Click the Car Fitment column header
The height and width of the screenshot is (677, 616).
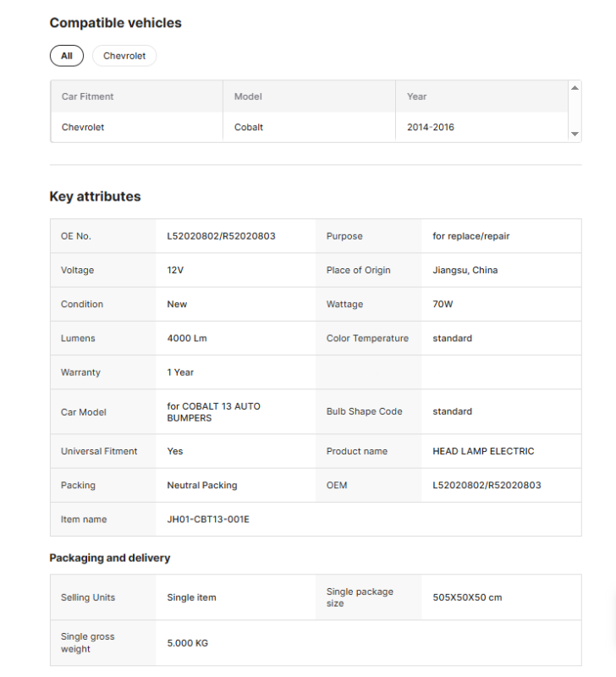click(87, 96)
